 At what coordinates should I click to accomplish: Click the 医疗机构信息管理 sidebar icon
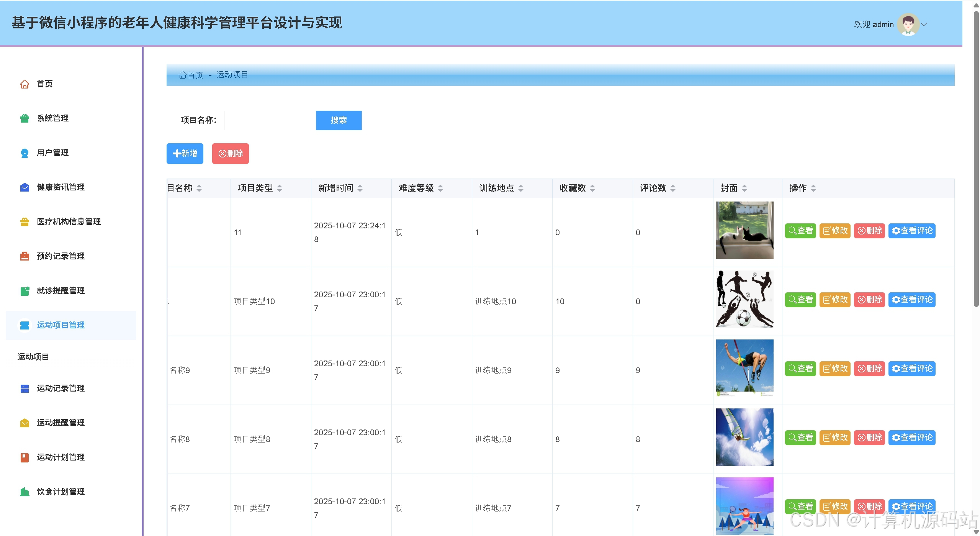25,222
